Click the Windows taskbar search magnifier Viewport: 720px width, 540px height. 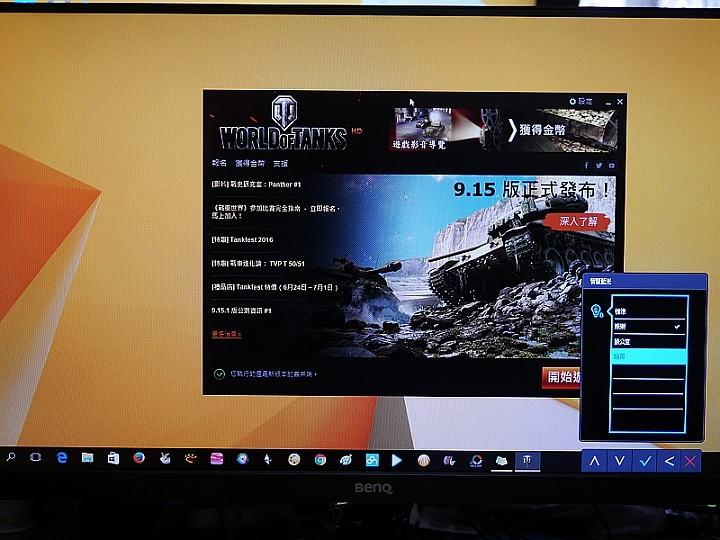(x=11, y=457)
